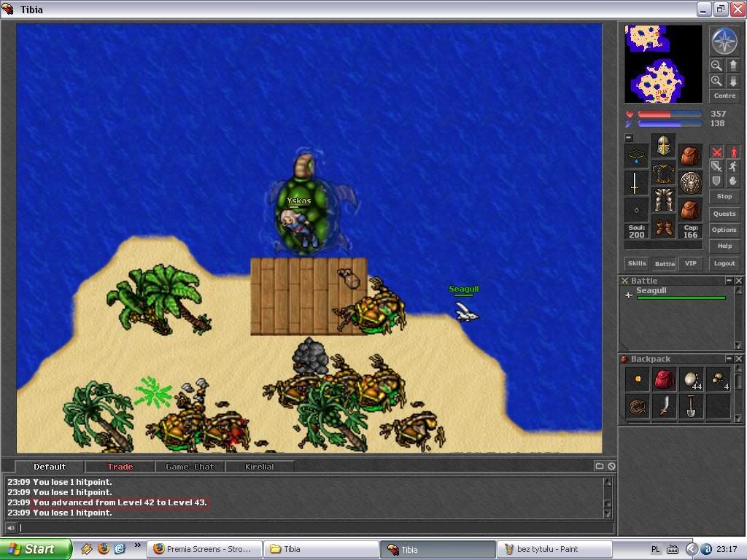This screenshot has width=747, height=560.
Task: Open the channel list button beside chat tabs
Action: pos(600,466)
